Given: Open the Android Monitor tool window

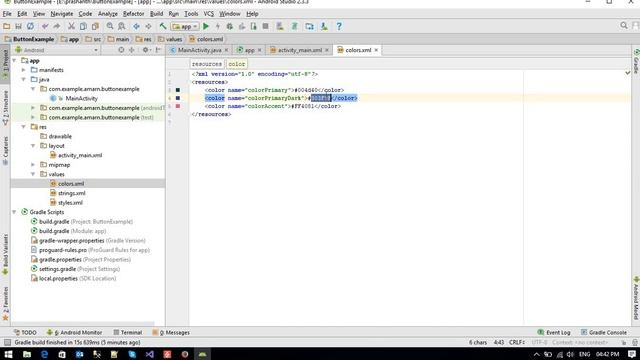Looking at the screenshot, I should point(74,333).
